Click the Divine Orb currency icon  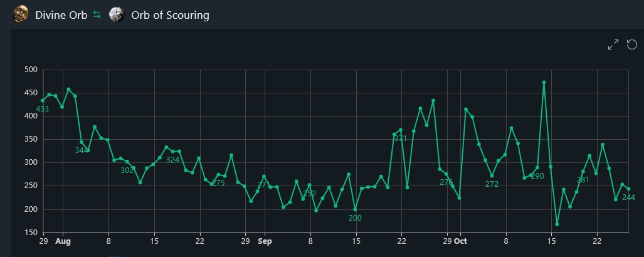19,16
